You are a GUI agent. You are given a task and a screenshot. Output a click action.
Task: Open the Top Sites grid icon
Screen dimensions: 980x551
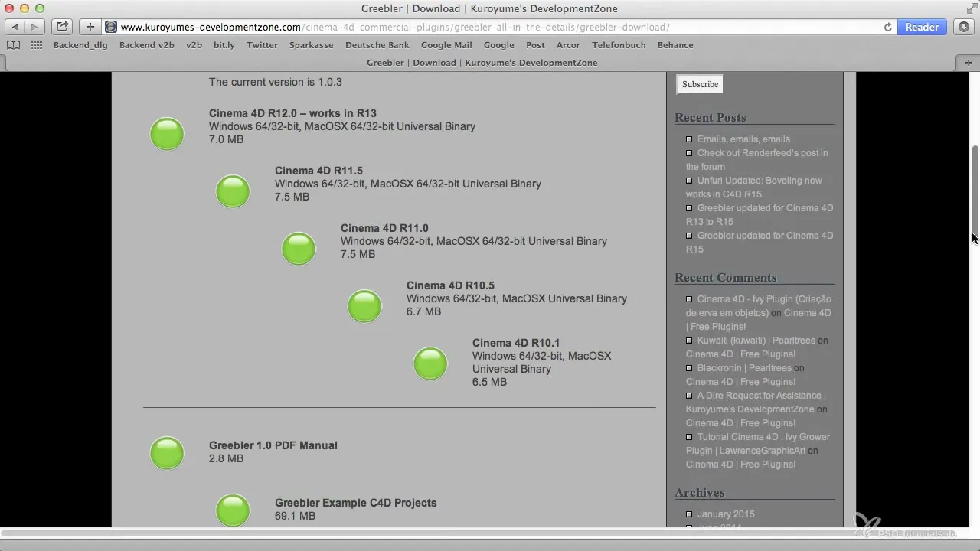click(36, 45)
